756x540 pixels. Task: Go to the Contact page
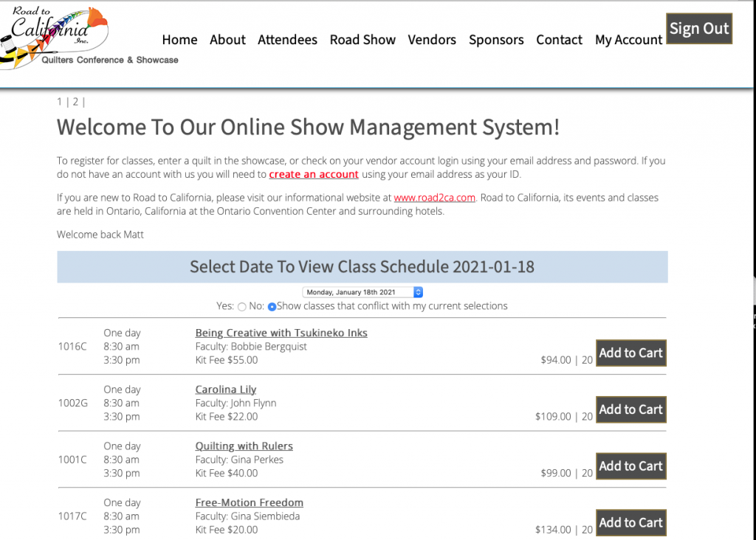(560, 40)
